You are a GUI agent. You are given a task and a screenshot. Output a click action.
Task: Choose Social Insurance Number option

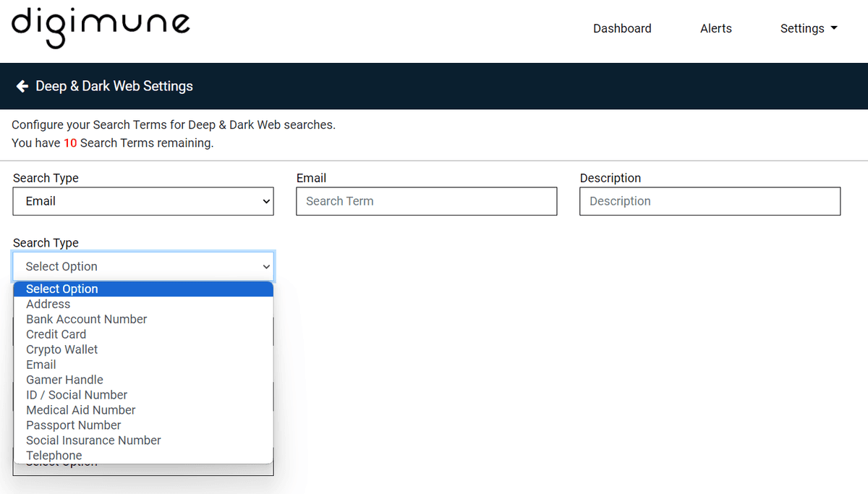point(93,440)
